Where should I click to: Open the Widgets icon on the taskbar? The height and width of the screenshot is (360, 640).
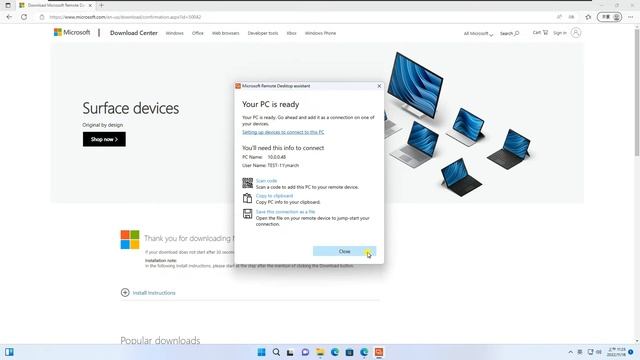9,352
